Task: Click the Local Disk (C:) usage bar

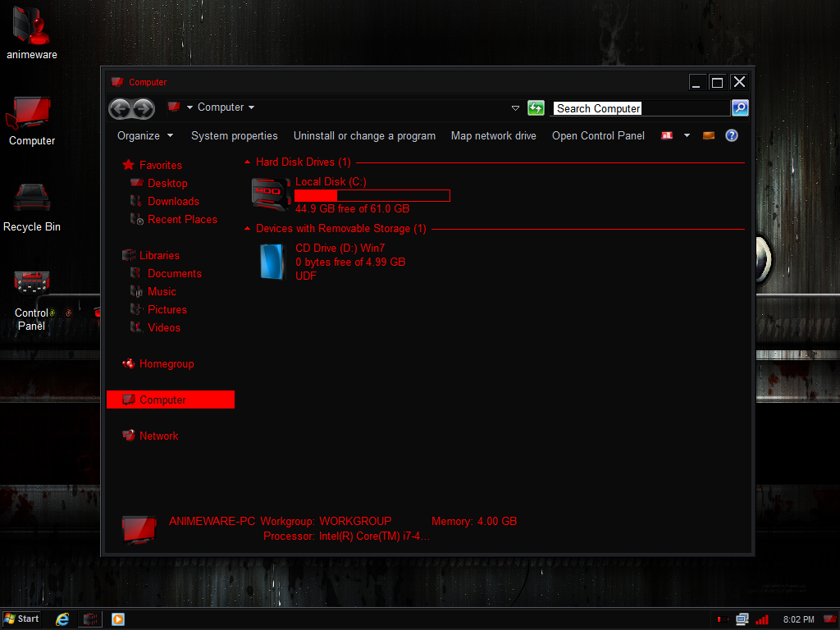Action: click(372, 195)
